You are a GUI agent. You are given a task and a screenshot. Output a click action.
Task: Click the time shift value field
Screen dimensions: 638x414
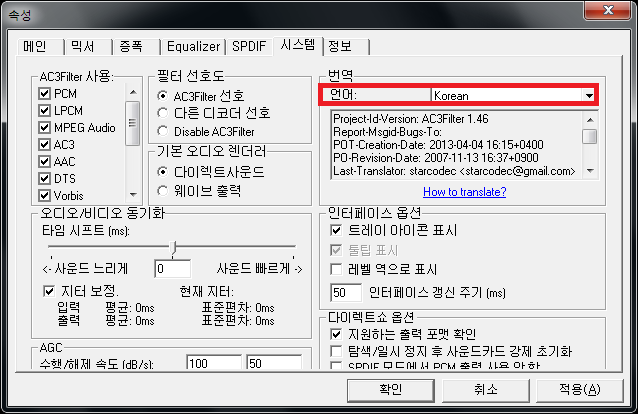(x=173, y=269)
